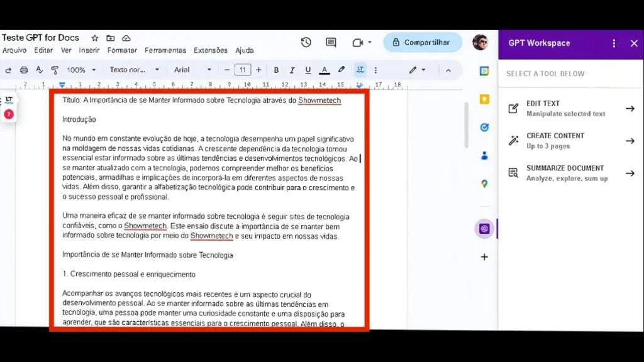Viewport: 644px width, 362px height.
Task: Open the text color picker
Action: pos(323,70)
